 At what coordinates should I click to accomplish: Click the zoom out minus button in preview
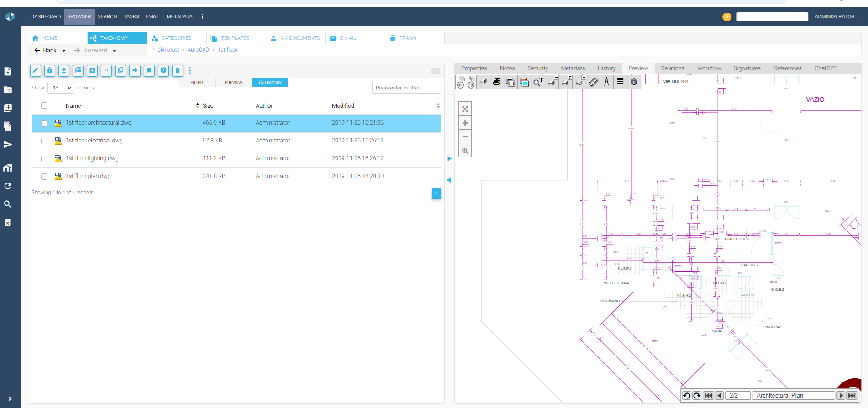point(465,137)
